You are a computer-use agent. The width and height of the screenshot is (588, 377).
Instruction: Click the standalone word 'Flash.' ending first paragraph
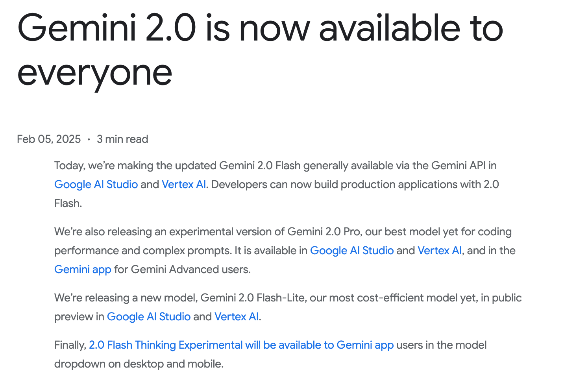68,203
